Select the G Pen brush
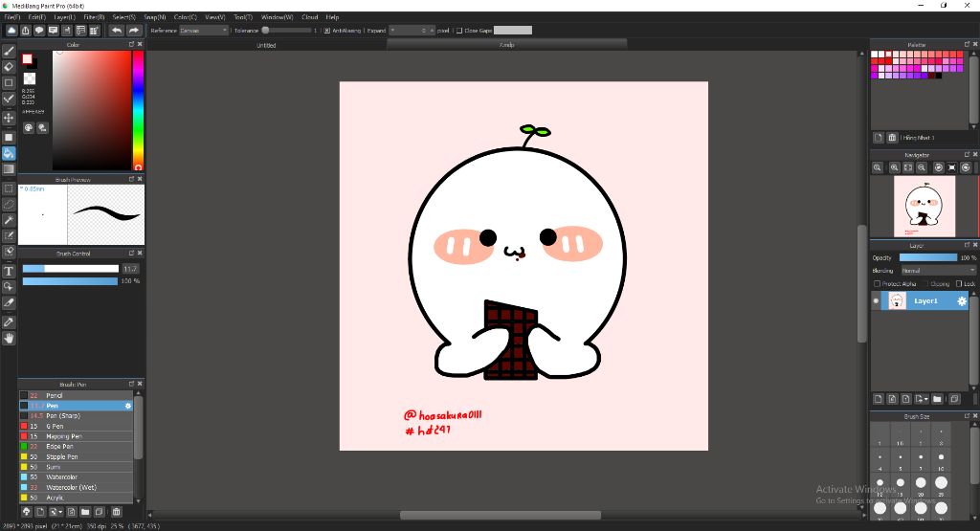980x531 pixels. [x=55, y=426]
